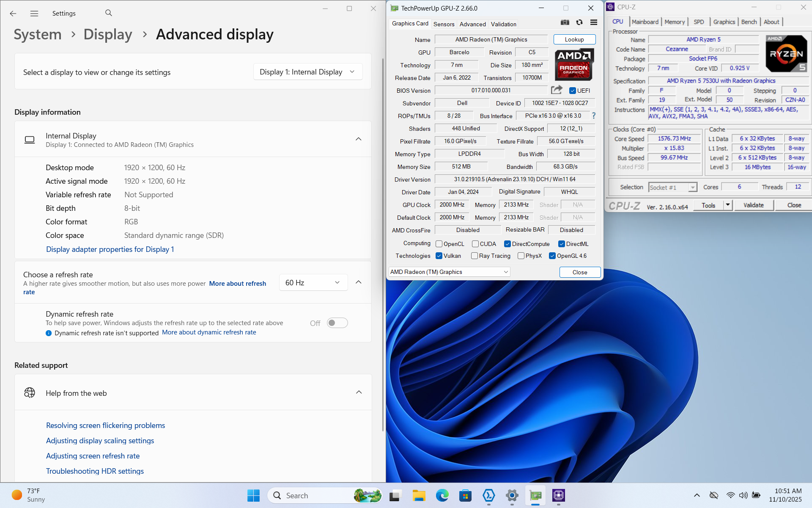
Task: Open Settings navigation hamburger menu
Action: pyautogui.click(x=34, y=14)
